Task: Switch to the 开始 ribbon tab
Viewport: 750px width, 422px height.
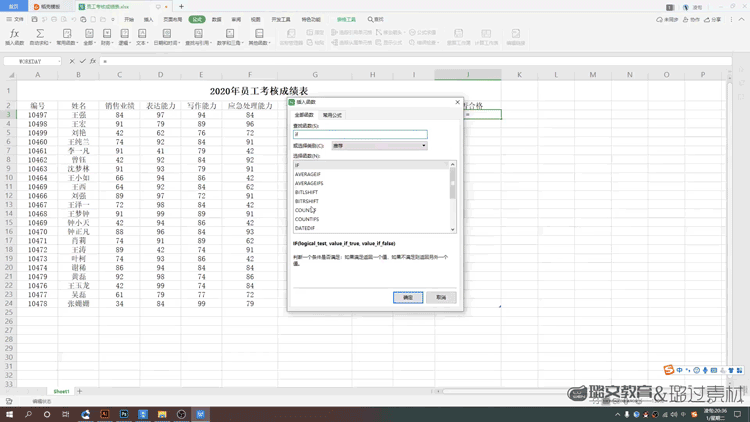Action: point(129,20)
